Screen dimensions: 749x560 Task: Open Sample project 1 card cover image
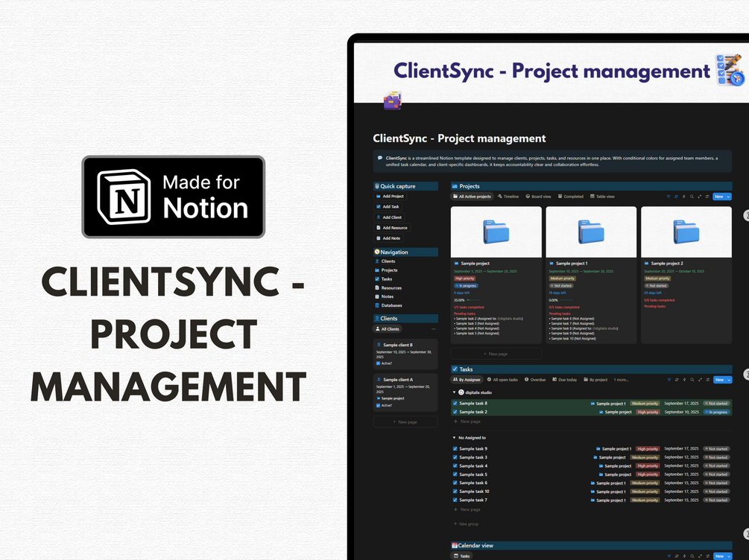point(591,232)
